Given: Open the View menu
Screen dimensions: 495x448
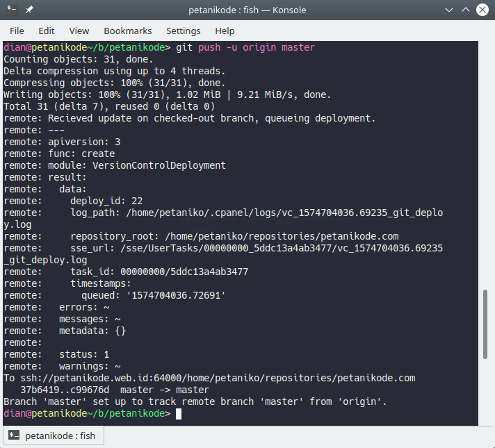Looking at the screenshot, I should [79, 31].
